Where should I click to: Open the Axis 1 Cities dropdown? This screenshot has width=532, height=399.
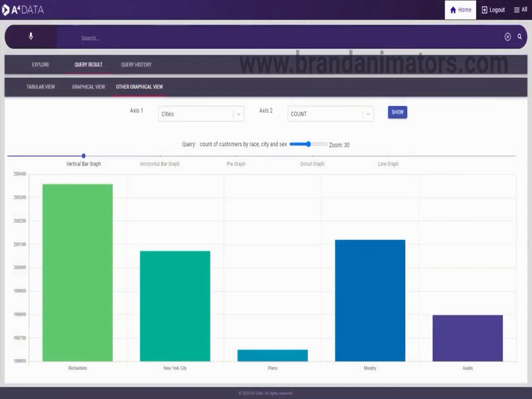click(x=201, y=114)
